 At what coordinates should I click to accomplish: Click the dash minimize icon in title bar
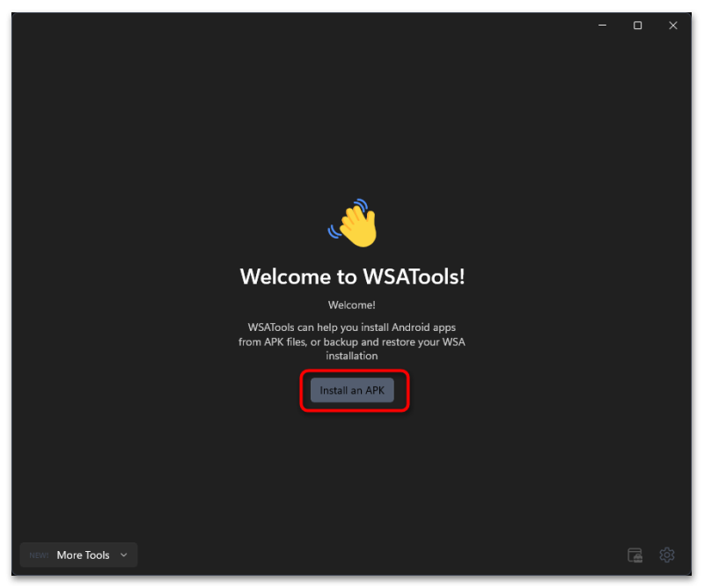pos(602,26)
